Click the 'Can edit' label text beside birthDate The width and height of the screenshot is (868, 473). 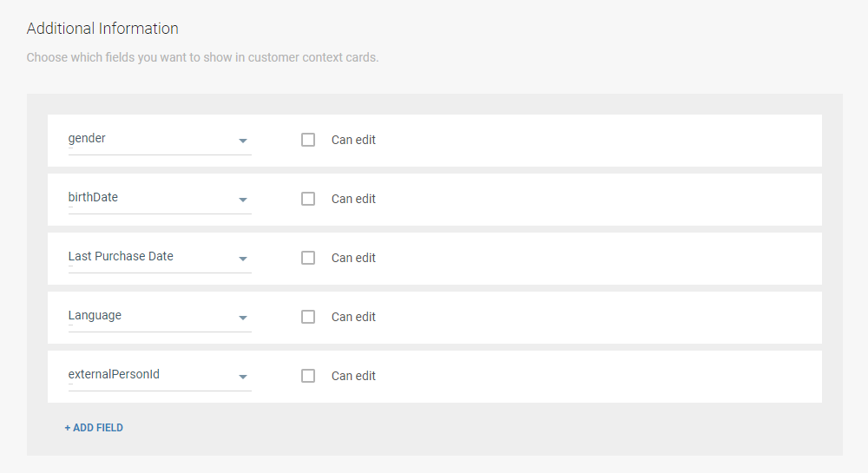pyautogui.click(x=353, y=199)
